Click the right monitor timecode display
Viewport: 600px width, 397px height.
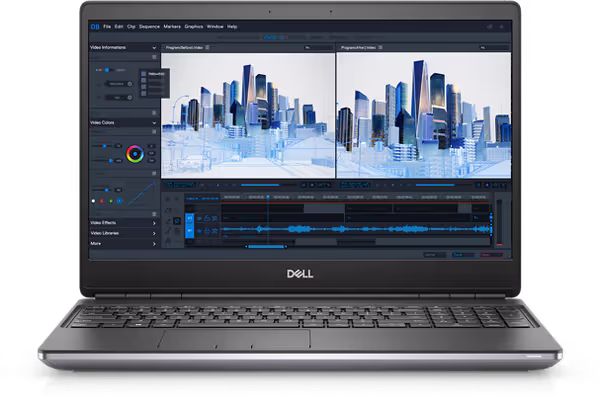355,185
